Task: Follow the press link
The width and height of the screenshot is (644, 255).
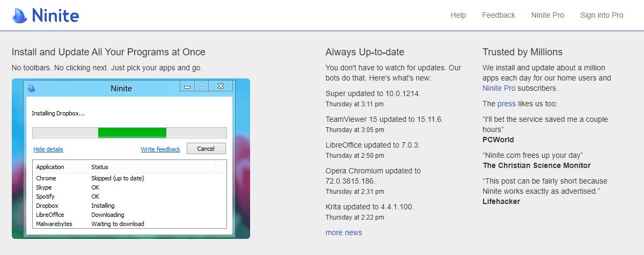Action: click(x=506, y=104)
